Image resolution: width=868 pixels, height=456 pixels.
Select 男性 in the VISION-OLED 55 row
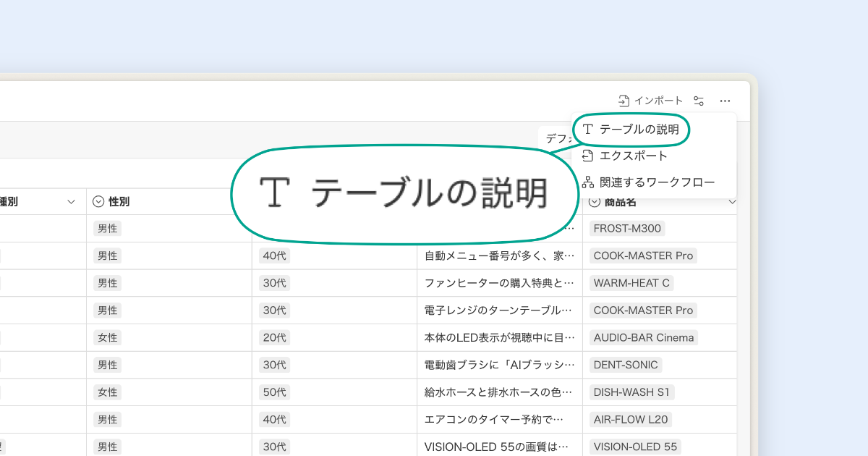(x=108, y=447)
